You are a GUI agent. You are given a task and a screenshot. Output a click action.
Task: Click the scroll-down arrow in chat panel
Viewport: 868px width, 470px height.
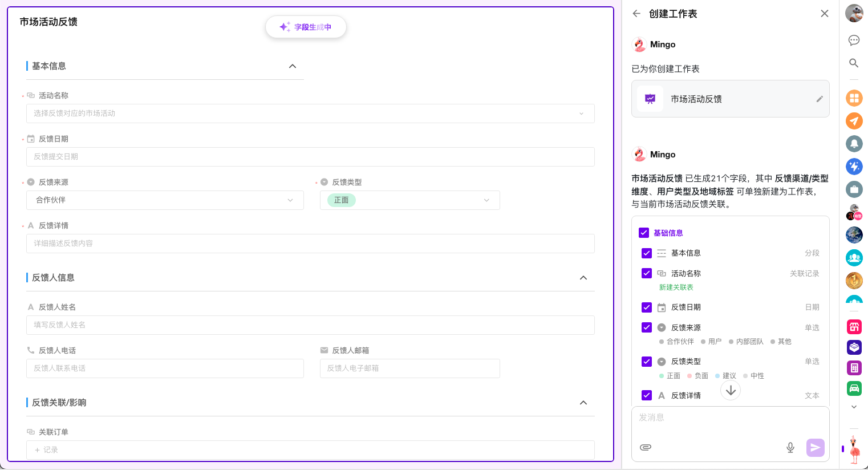click(731, 391)
